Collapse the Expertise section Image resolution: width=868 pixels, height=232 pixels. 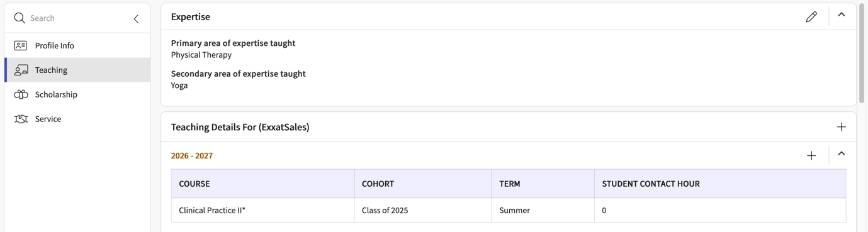tap(841, 14)
